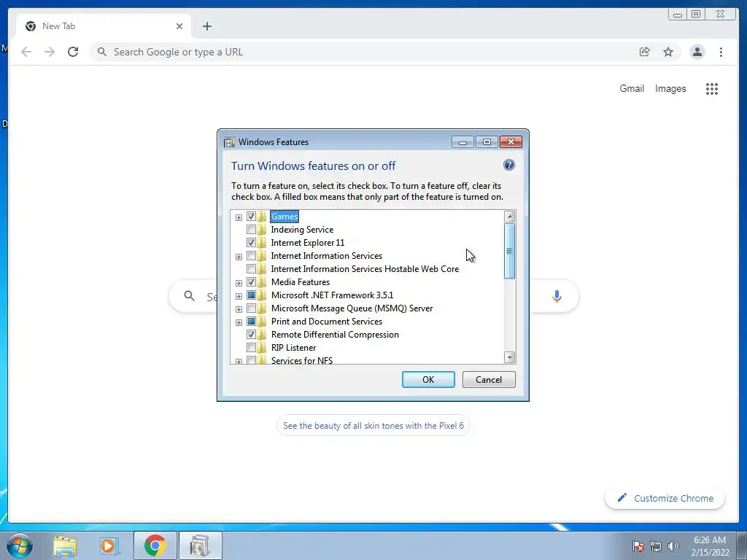Launch Windows Media Player from taskbar
This screenshot has height=560, width=747.
click(x=109, y=545)
